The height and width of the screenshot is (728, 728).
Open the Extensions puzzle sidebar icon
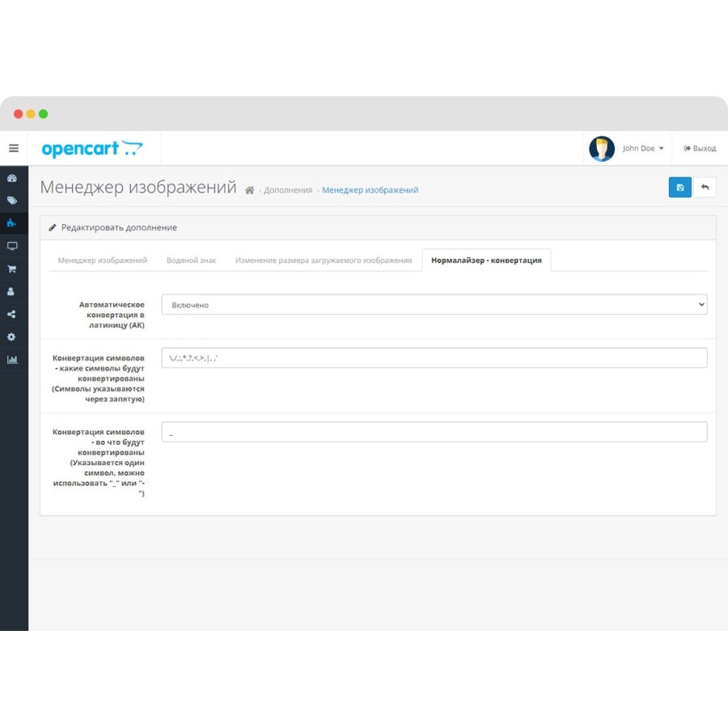[11, 223]
